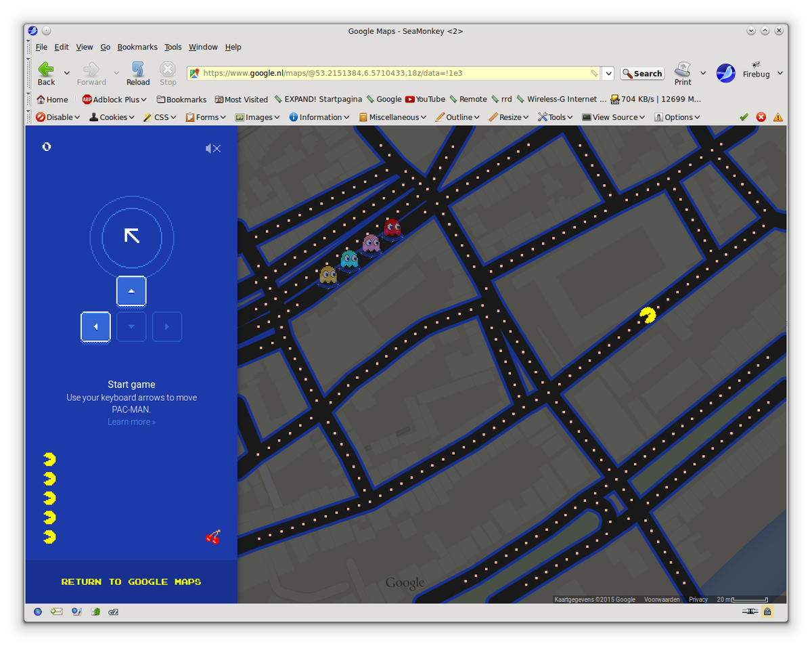Print the page with Print button

(x=683, y=73)
